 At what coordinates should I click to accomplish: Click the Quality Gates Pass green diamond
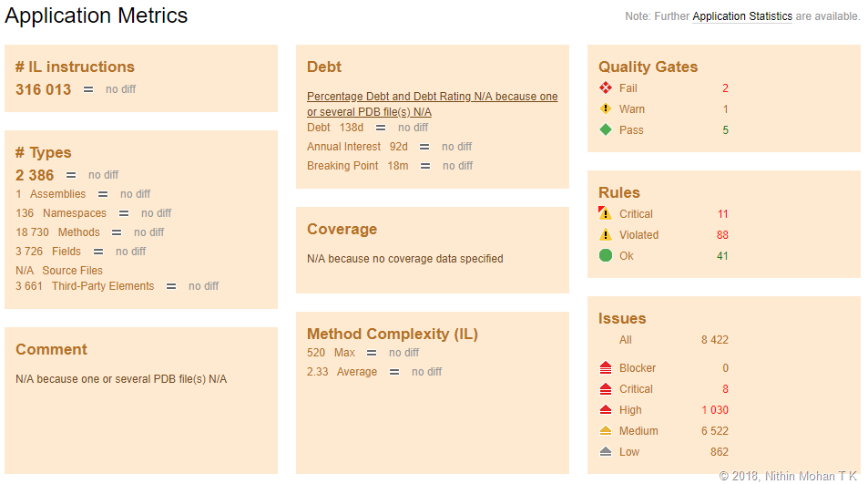coord(606,130)
